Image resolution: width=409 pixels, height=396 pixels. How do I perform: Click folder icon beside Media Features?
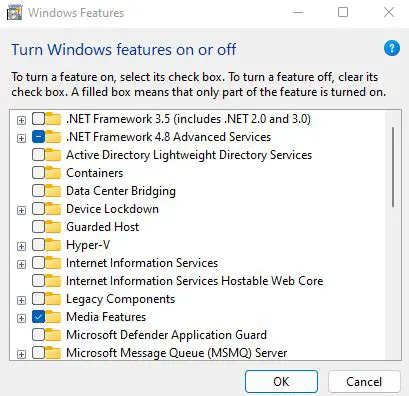(x=53, y=317)
